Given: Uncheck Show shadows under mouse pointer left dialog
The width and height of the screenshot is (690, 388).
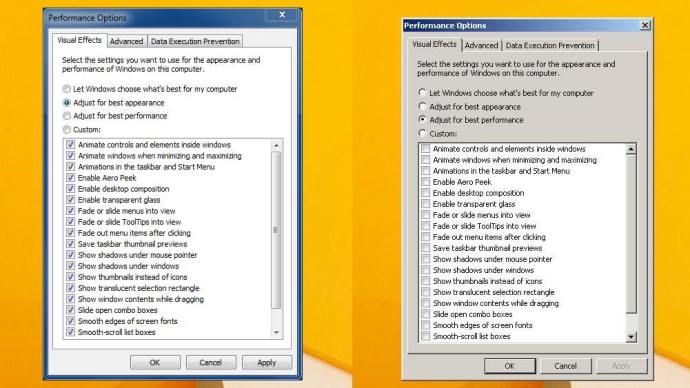Looking at the screenshot, I should coord(70,255).
